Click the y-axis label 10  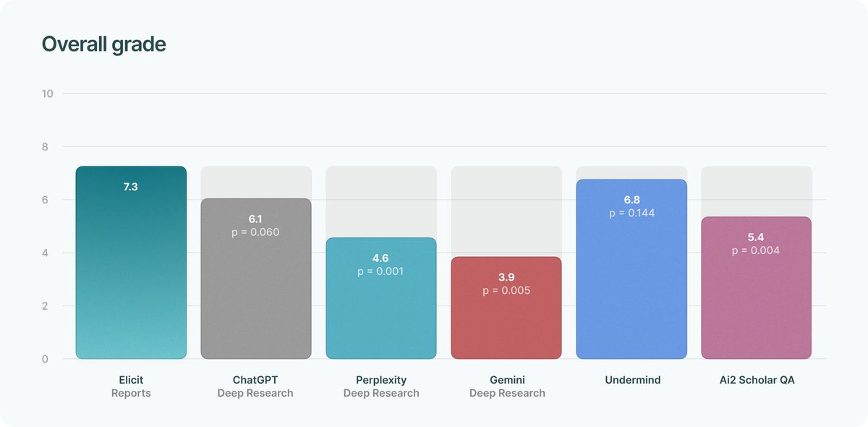click(x=48, y=93)
